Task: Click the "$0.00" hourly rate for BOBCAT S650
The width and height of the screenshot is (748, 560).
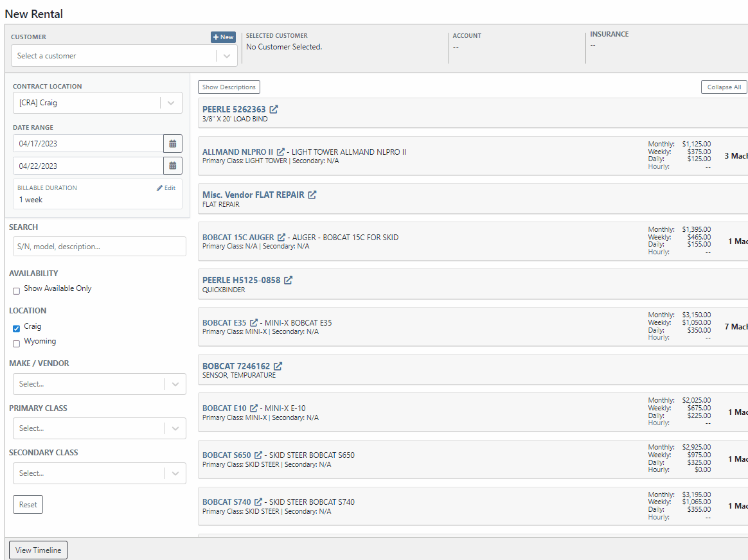Action: pos(702,470)
